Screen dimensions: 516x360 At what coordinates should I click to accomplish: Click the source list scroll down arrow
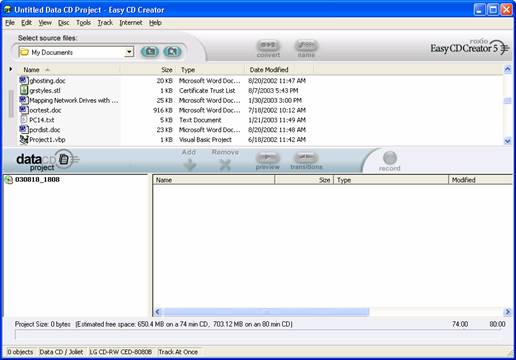click(x=507, y=141)
